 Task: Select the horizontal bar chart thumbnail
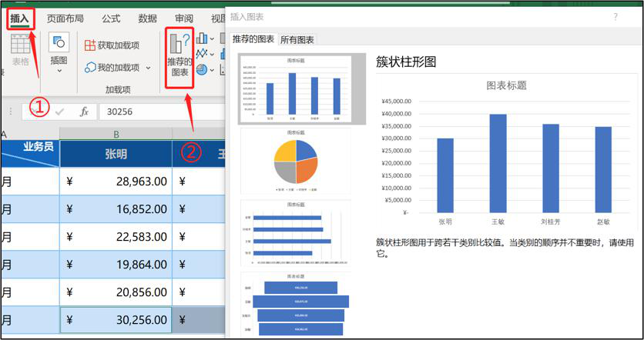296,233
